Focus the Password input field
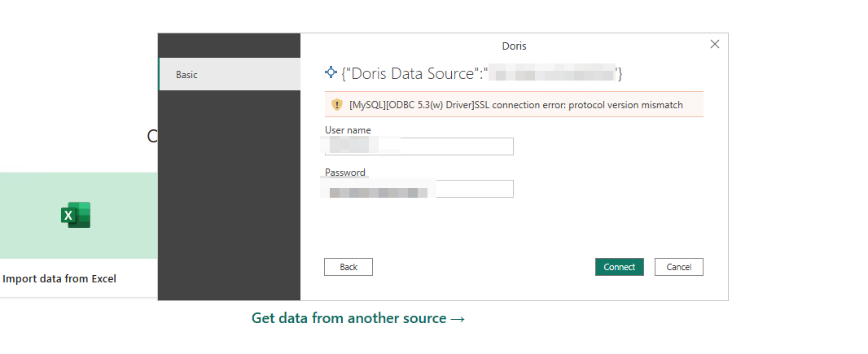This screenshot has width=868, height=354. (419, 189)
